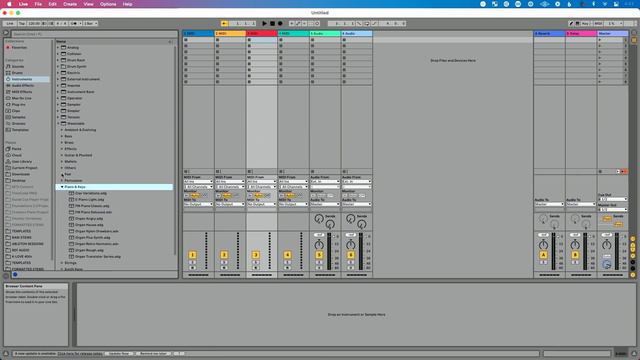Open the View menu

88,4
